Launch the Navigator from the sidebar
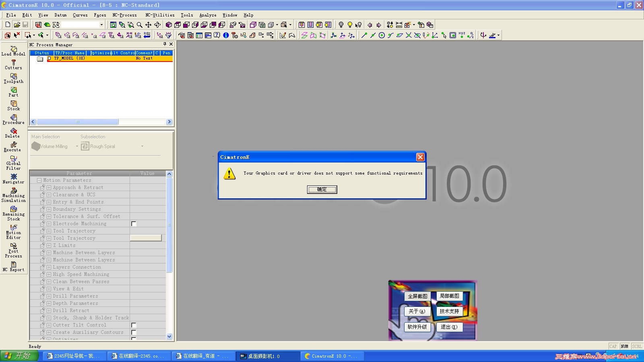This screenshot has width=644, height=362. pyautogui.click(x=13, y=179)
